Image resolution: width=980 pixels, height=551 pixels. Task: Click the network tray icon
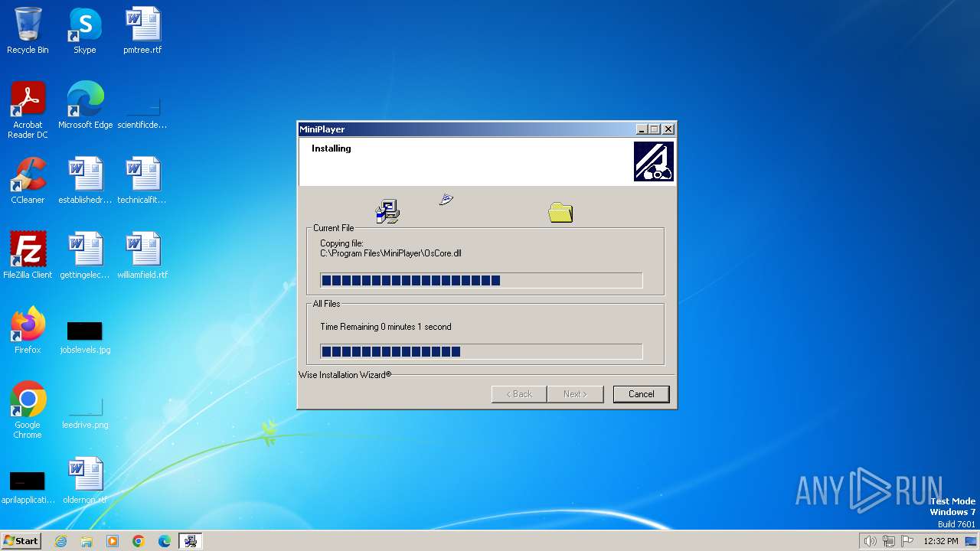click(889, 541)
